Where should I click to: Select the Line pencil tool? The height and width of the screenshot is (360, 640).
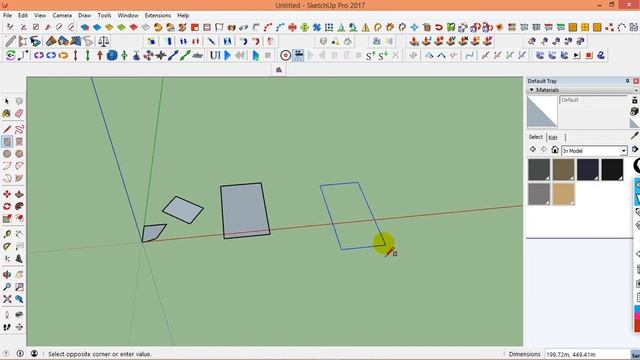[7, 130]
